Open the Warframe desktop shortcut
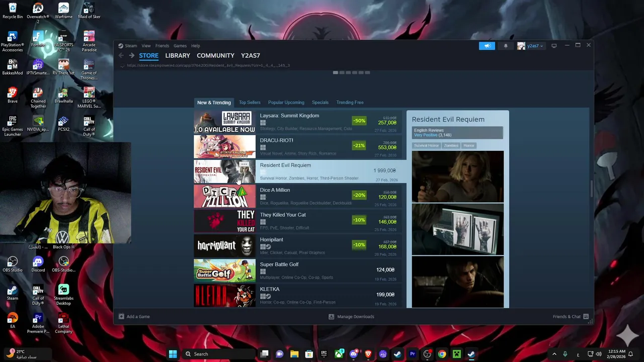The image size is (644, 362). 63,11
